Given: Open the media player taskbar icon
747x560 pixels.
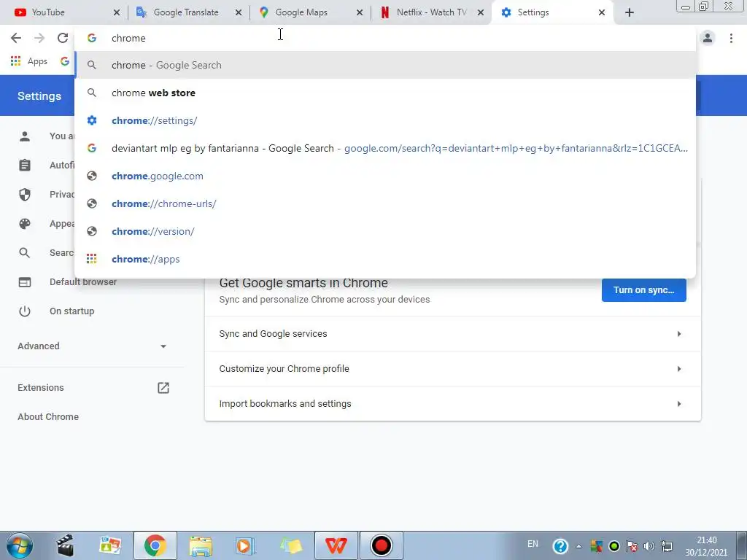Looking at the screenshot, I should coord(245,545).
